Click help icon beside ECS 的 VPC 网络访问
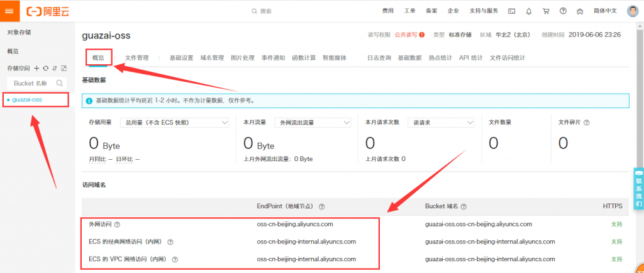Screen dimensions: 644x273 pyautogui.click(x=175, y=259)
